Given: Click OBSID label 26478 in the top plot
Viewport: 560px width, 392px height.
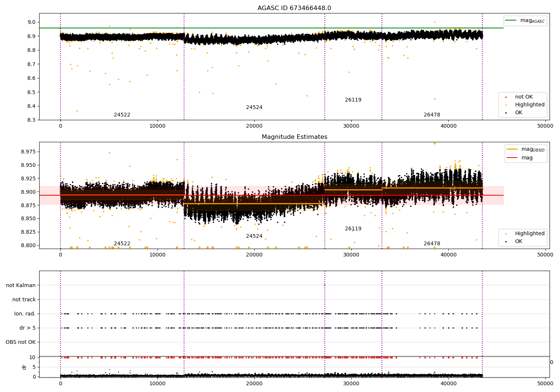Looking at the screenshot, I should click(432, 115).
